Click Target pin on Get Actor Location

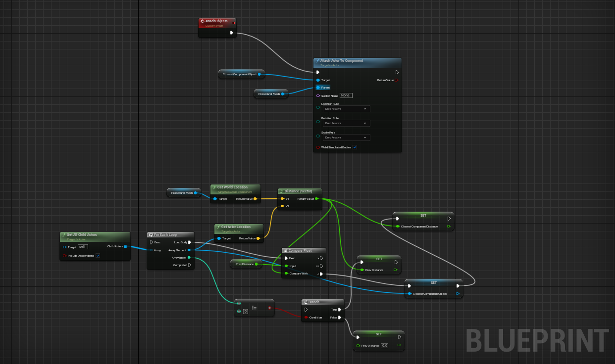click(x=219, y=238)
